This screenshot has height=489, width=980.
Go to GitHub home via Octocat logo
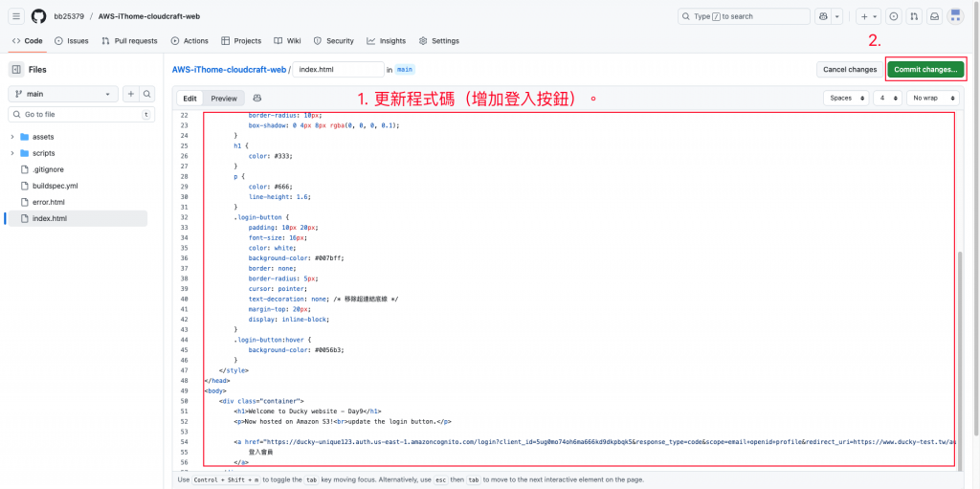click(38, 16)
